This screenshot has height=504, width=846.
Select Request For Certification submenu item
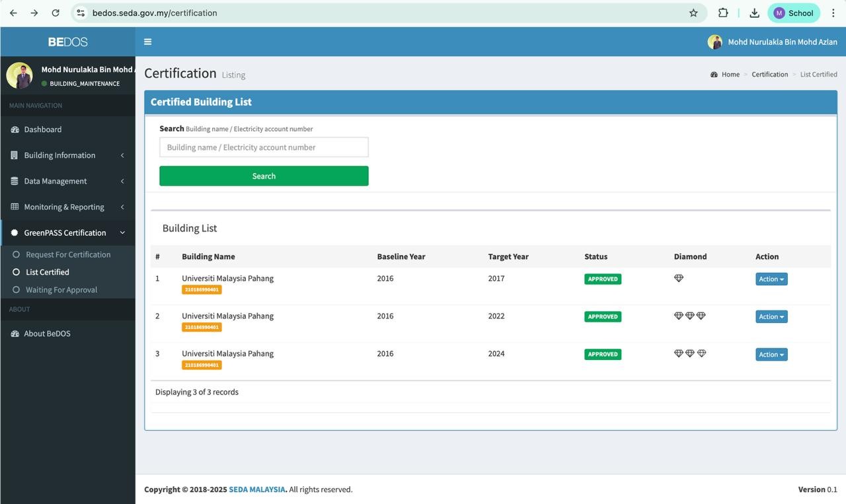(x=68, y=254)
